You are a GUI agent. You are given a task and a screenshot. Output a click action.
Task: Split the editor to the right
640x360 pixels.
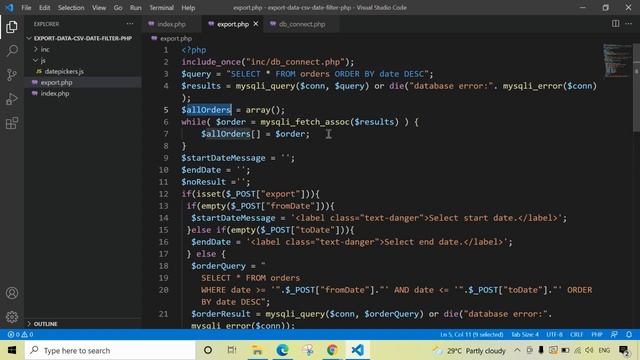[616, 24]
